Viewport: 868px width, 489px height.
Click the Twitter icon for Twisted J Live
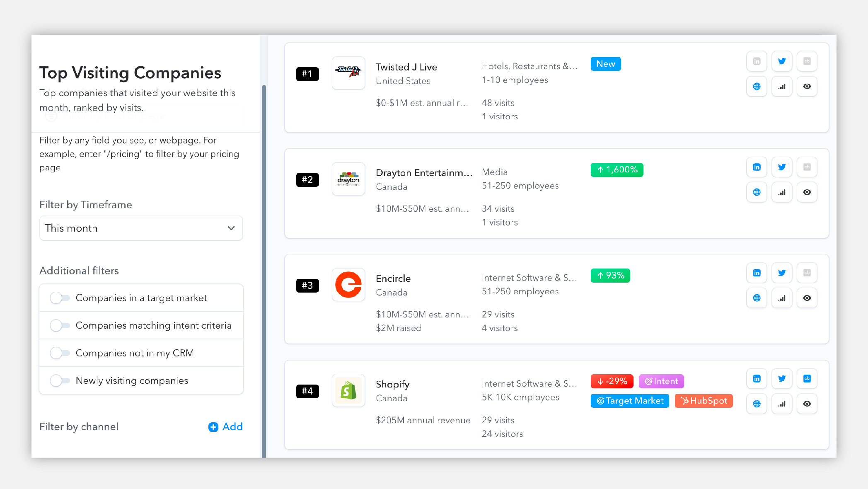point(781,61)
